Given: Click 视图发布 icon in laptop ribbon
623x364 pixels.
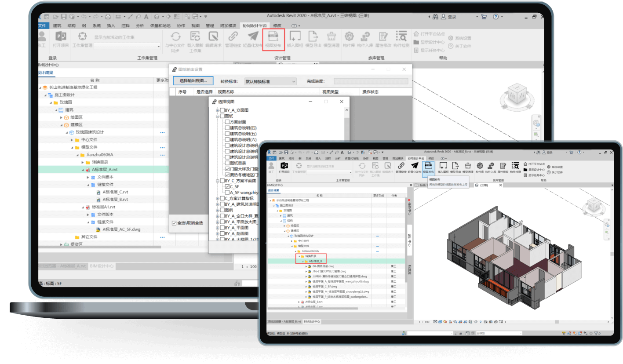Looking at the screenshot, I should coord(273,36).
